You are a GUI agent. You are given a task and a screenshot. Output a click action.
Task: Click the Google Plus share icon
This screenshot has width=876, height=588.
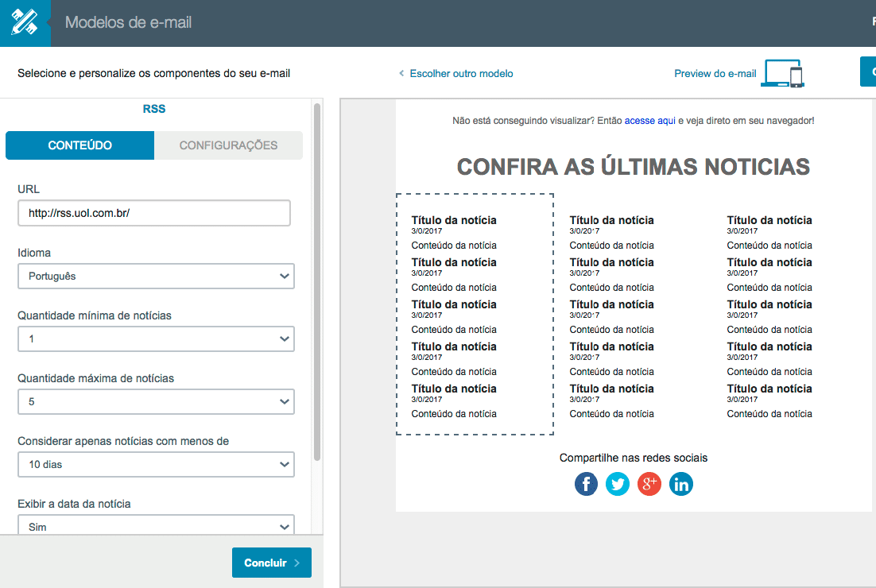pyautogui.click(x=649, y=484)
